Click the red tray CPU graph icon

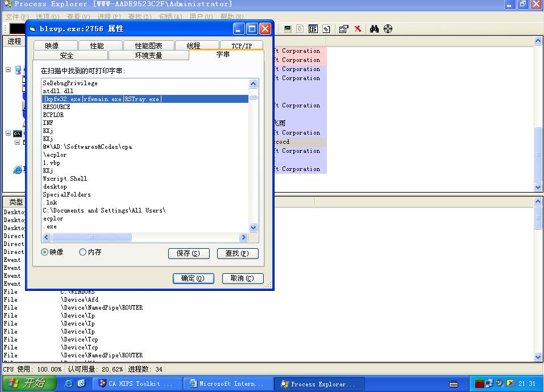(479, 383)
